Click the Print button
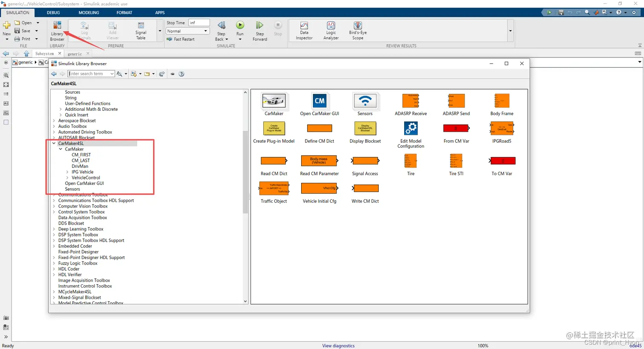The image size is (644, 349). (x=23, y=39)
